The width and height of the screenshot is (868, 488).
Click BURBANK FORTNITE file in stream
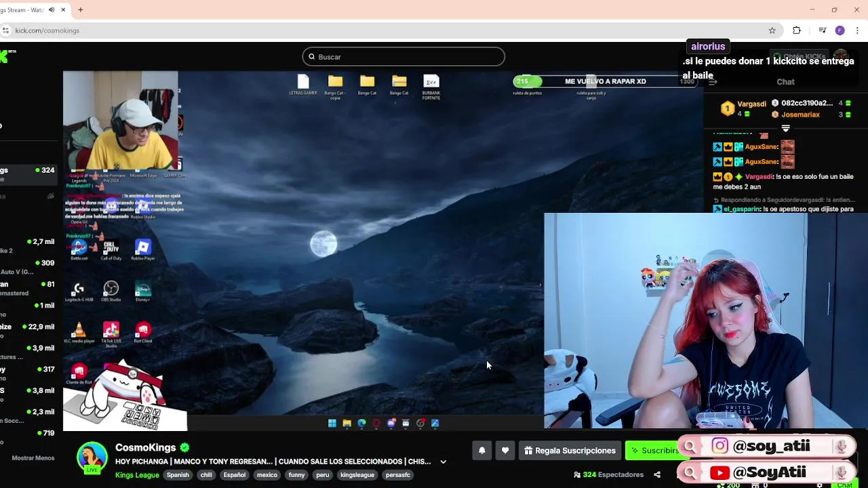pos(431,87)
